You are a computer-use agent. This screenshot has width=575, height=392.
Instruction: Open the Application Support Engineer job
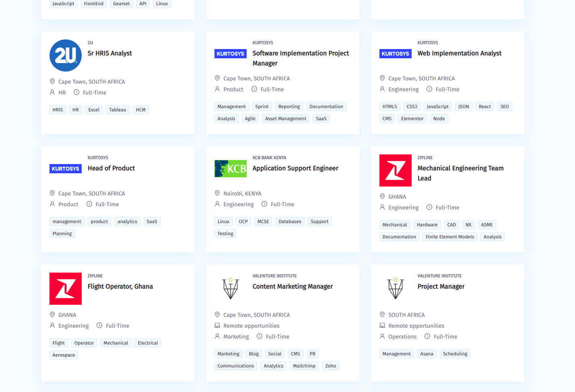pos(295,168)
